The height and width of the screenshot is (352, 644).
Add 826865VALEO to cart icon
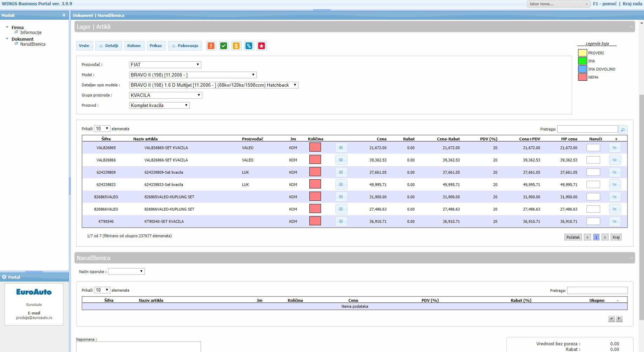point(615,197)
